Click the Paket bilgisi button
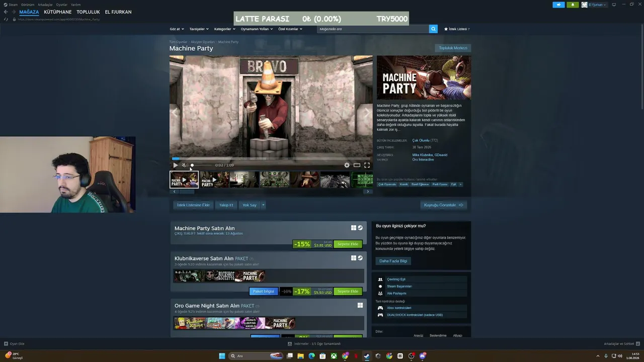Screen dimensions: 644x362 (x=264, y=292)
